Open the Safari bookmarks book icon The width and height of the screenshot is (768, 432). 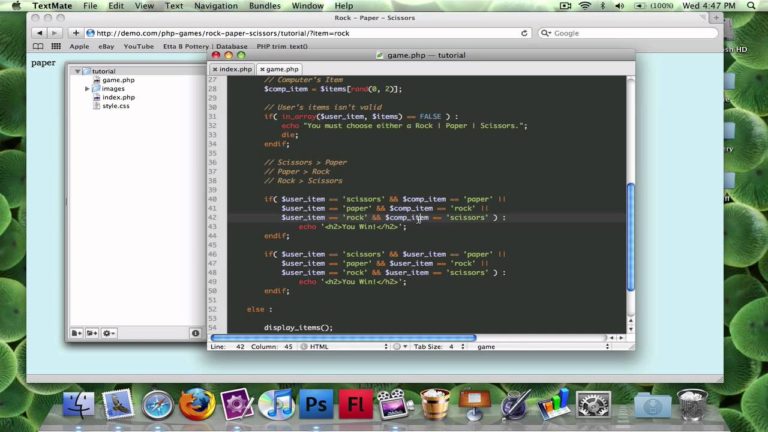point(38,47)
